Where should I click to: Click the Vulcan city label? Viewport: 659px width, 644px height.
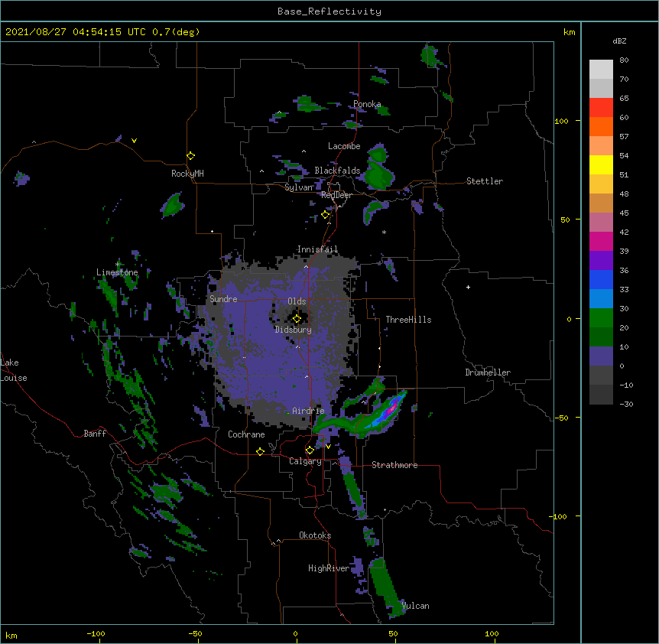coord(415,606)
